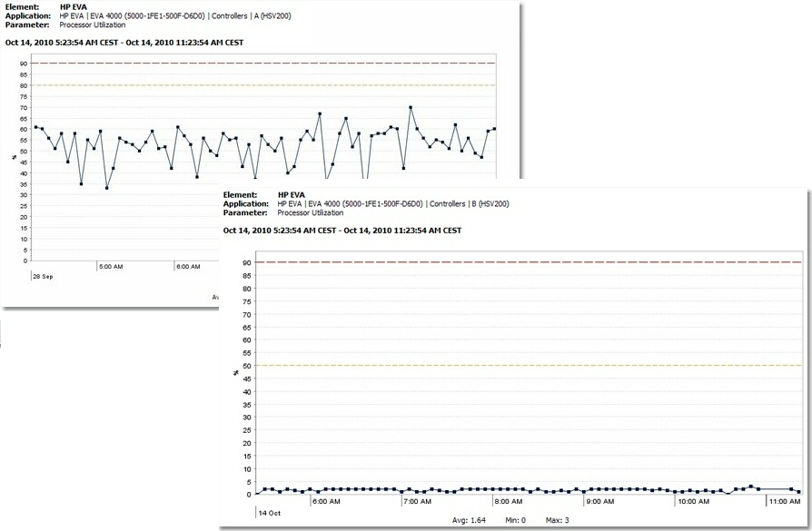The image size is (812, 531).
Task: Click the 70% peak data point, Controller A
Action: tap(411, 108)
